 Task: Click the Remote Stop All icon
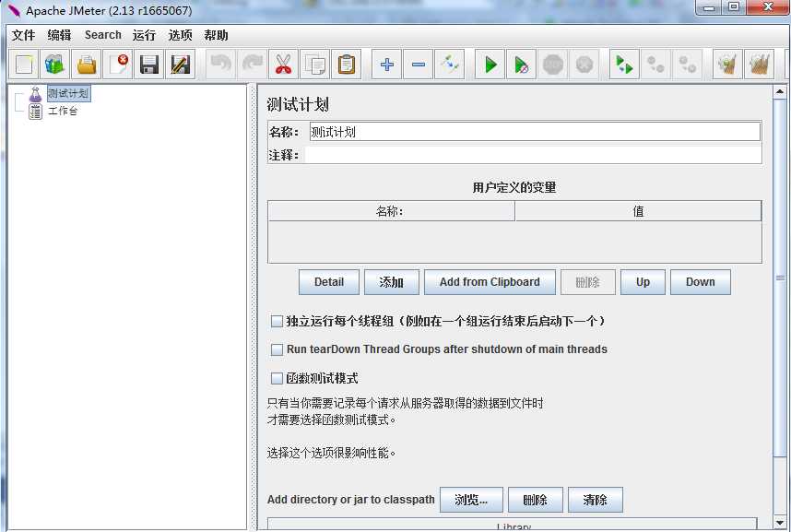(655, 65)
